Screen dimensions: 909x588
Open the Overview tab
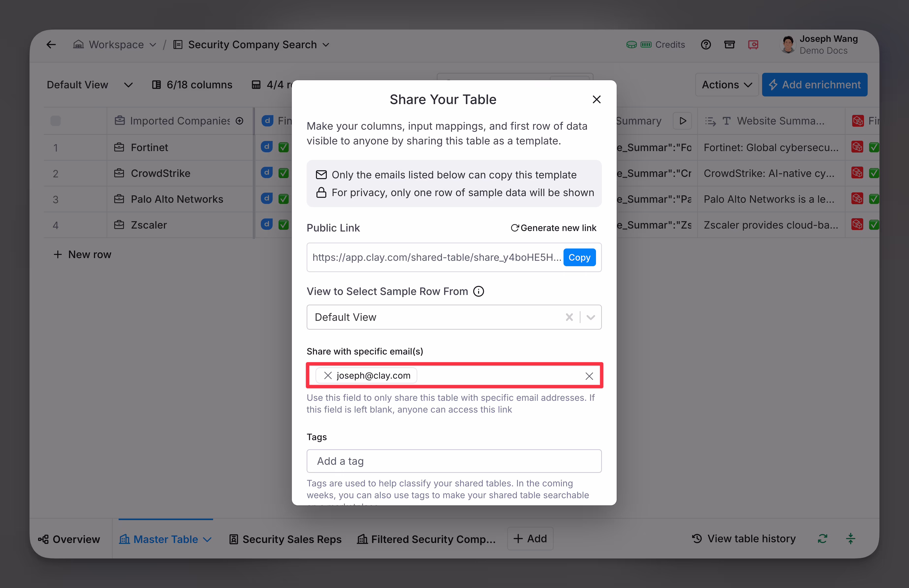[69, 539]
